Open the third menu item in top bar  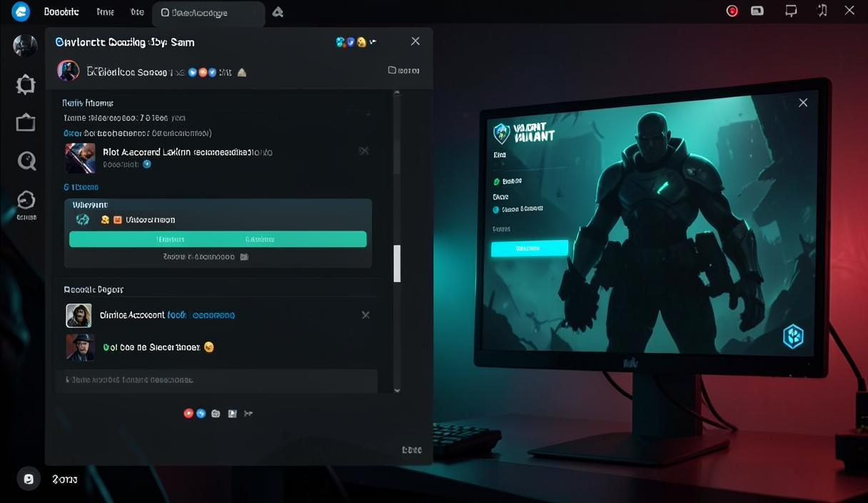137,12
